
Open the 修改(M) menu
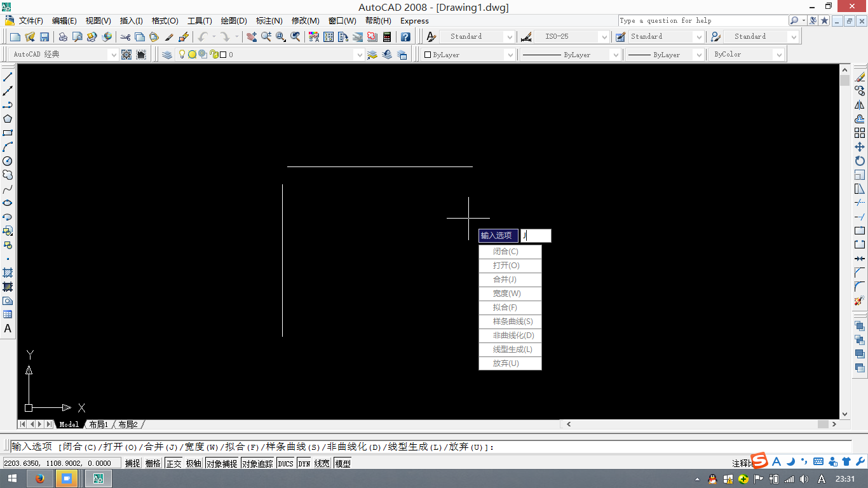click(x=305, y=21)
